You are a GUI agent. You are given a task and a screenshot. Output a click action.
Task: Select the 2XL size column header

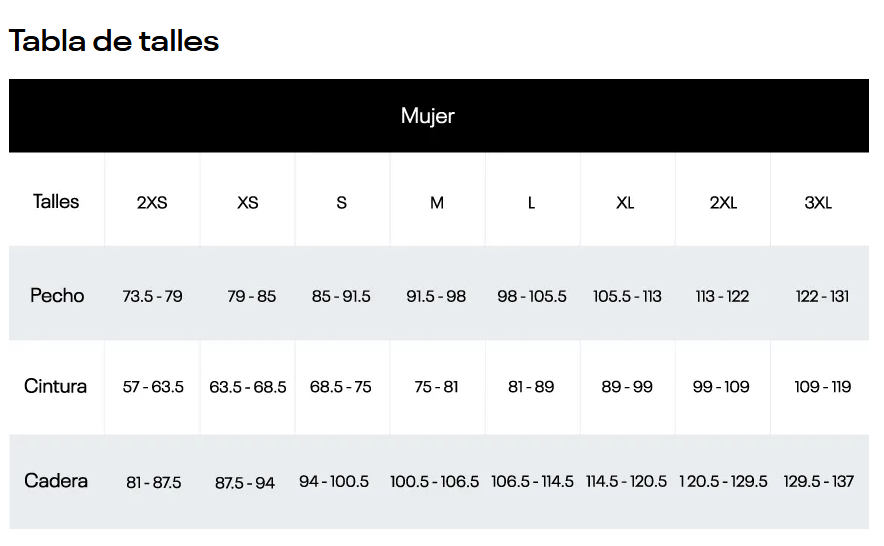723,202
